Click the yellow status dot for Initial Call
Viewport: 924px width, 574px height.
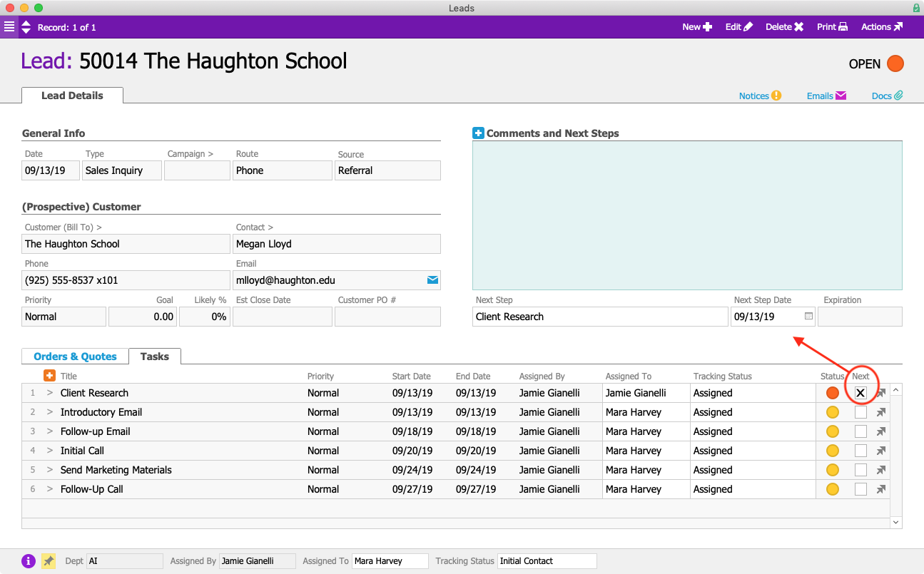coord(832,451)
